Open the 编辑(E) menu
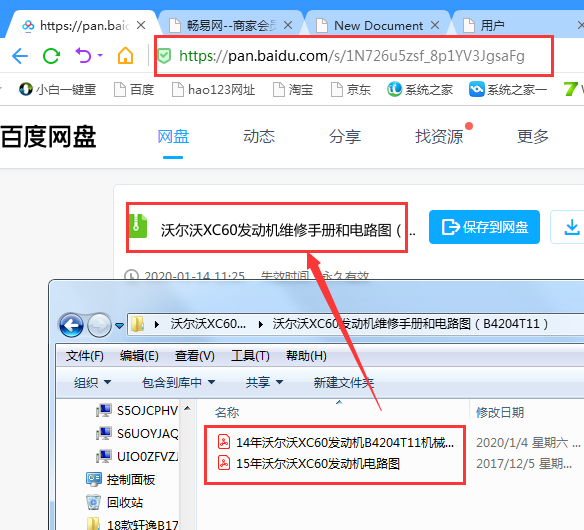The width and height of the screenshot is (584, 530). point(139,356)
